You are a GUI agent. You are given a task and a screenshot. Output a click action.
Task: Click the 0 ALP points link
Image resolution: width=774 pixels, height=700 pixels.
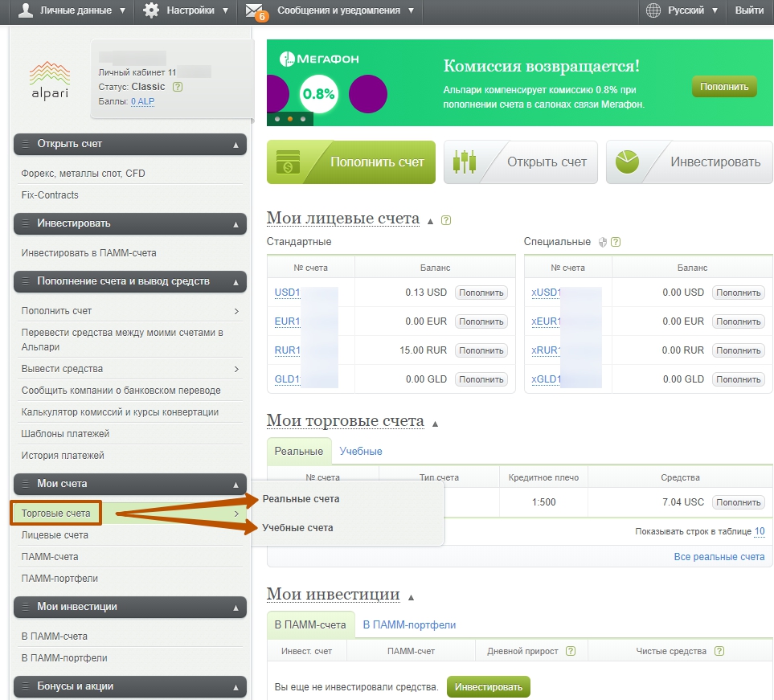click(142, 101)
